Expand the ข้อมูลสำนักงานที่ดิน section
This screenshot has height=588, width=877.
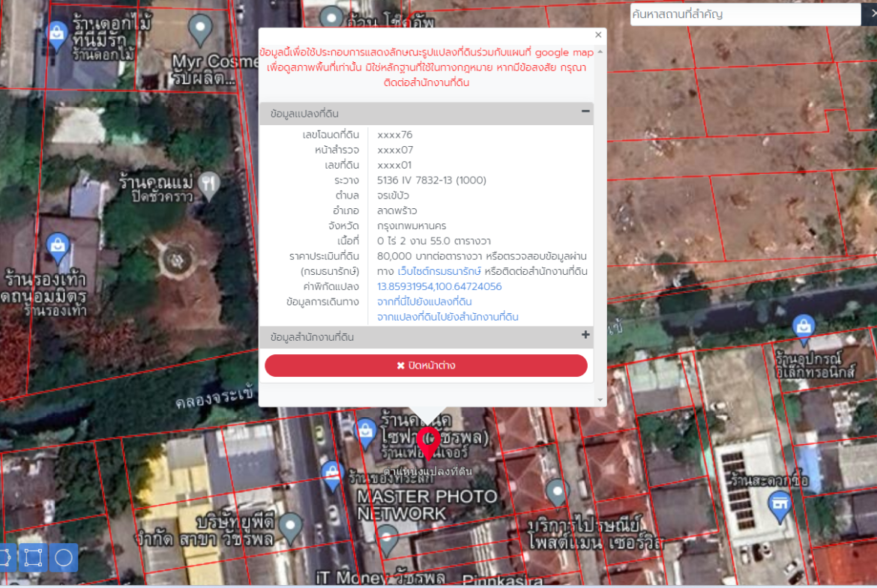click(585, 335)
